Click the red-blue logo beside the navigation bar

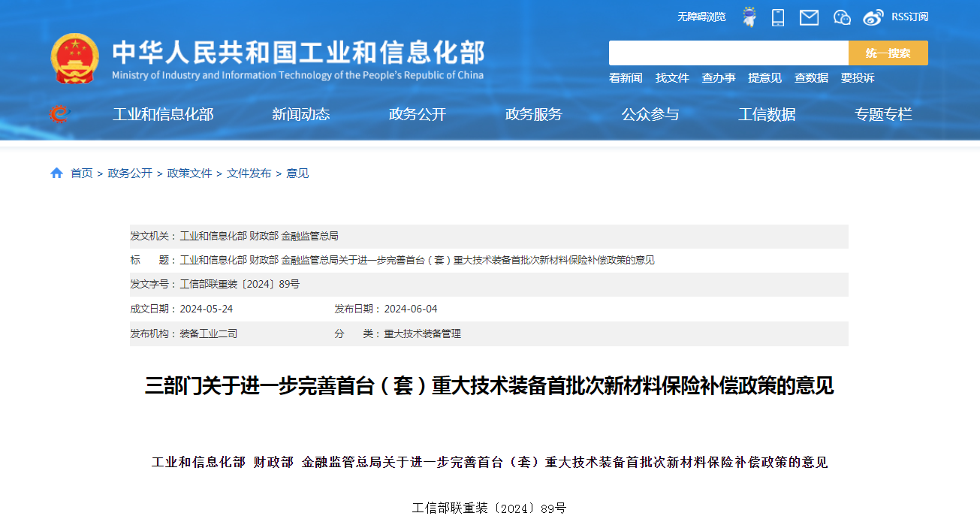tap(59, 114)
